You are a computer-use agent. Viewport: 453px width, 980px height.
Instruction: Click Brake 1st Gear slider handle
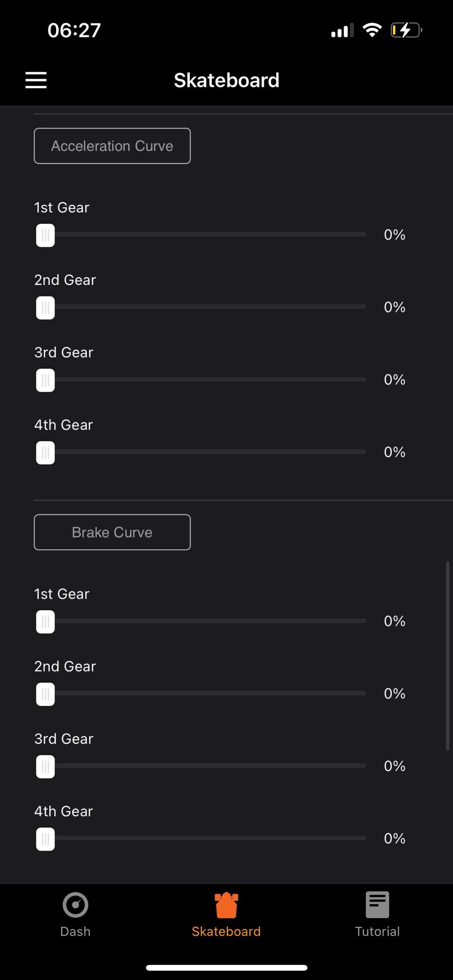45,622
